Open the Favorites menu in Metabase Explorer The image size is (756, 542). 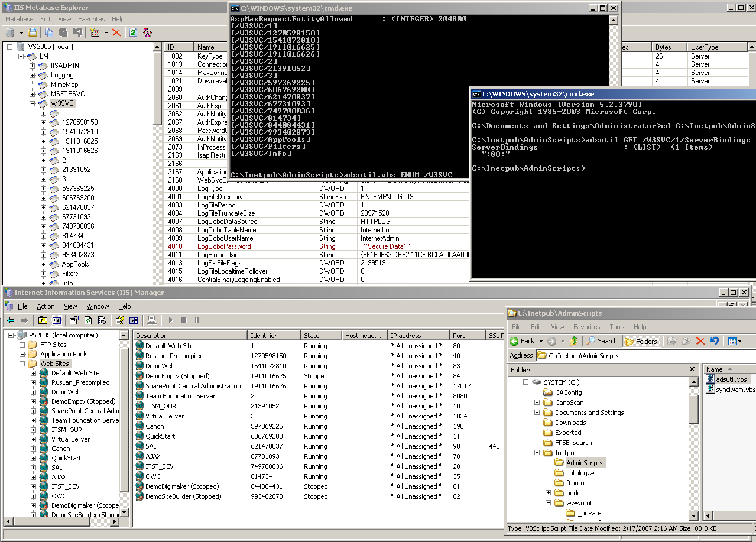point(91,19)
